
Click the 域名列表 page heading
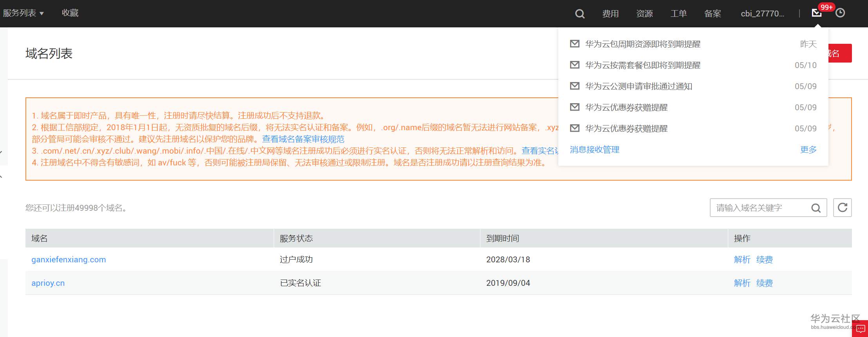tap(49, 54)
